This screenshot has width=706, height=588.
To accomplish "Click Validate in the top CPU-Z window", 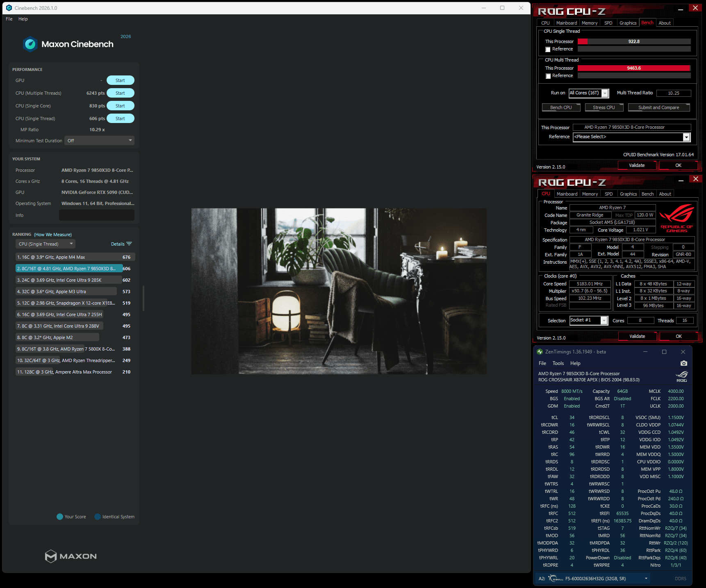I will click(x=637, y=165).
